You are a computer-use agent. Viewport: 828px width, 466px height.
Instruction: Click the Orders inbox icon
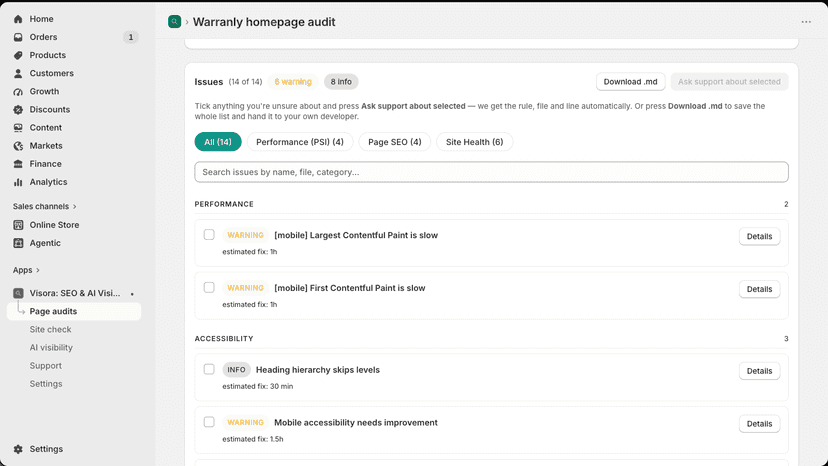tap(18, 37)
